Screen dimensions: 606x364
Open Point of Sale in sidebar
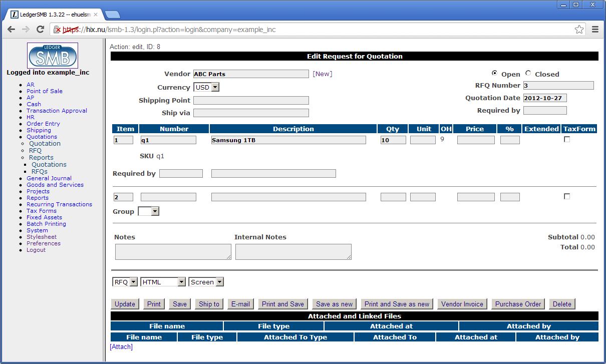[x=45, y=91]
